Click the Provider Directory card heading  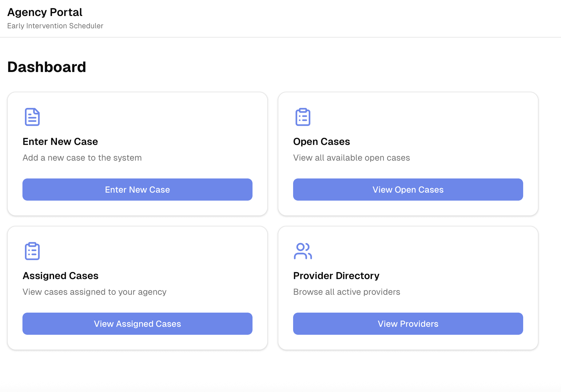point(336,276)
